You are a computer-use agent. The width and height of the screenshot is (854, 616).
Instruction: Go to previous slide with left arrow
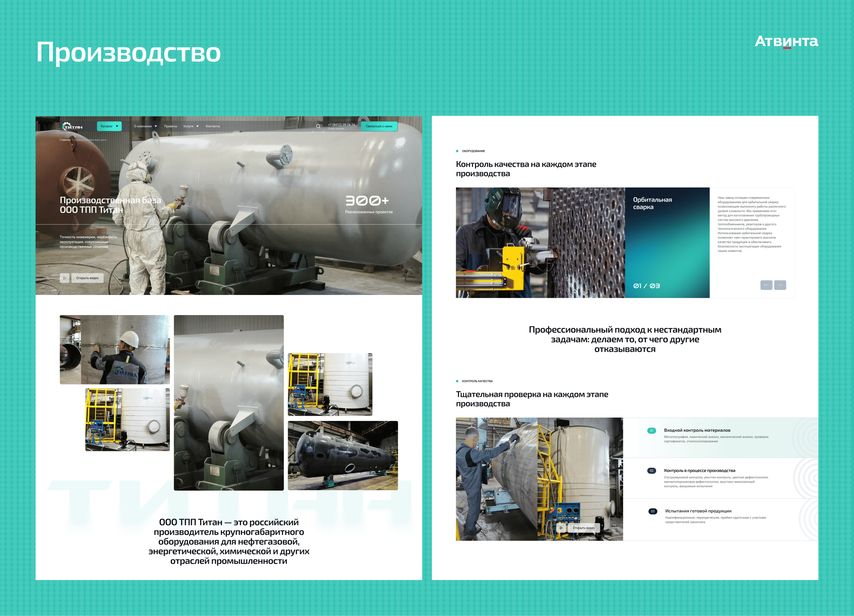pos(766,285)
